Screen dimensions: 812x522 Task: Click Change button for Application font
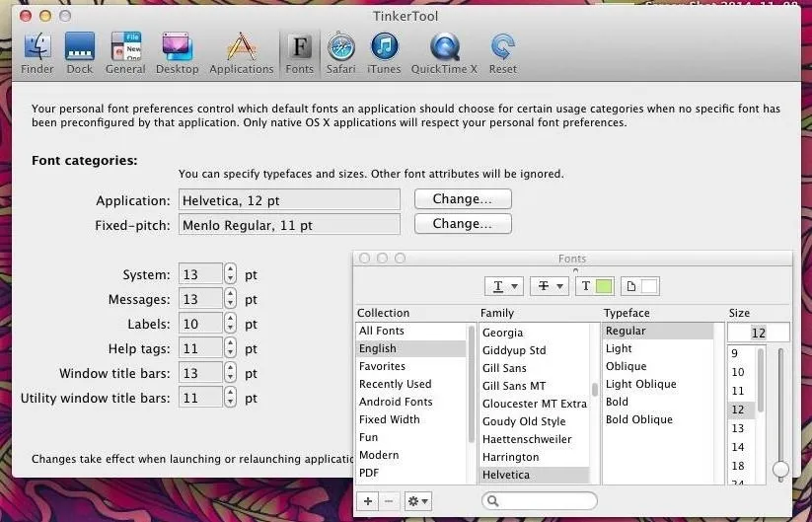(x=463, y=199)
